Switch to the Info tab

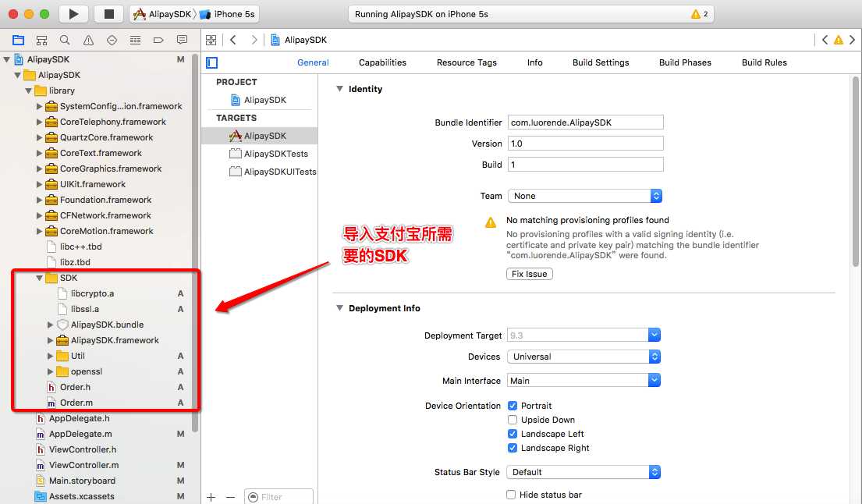[535, 62]
